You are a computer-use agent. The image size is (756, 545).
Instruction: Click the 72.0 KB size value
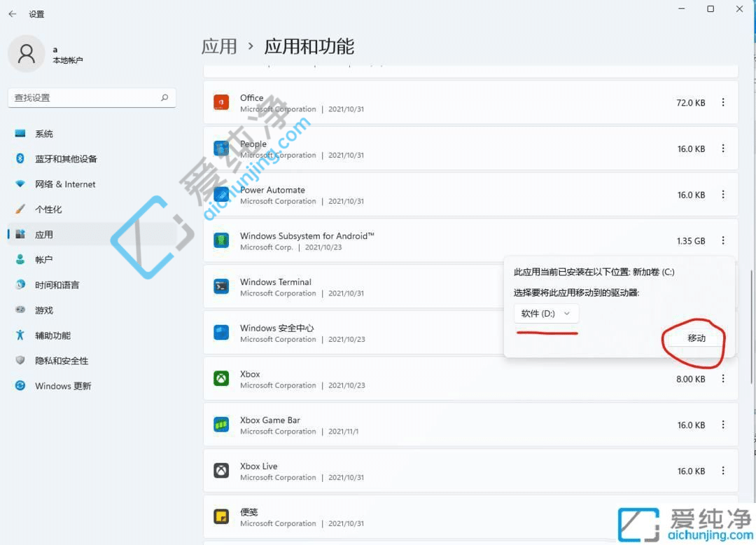coord(690,103)
